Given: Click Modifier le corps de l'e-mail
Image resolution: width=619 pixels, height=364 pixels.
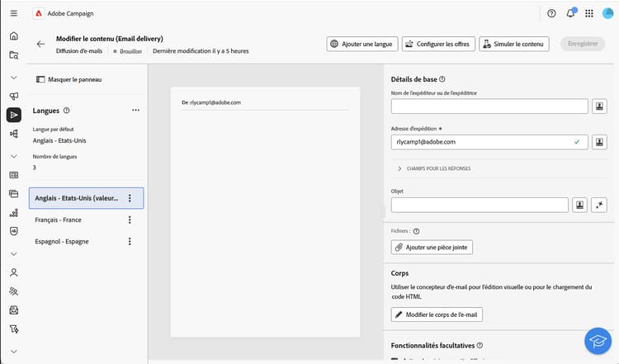Looking at the screenshot, I should pos(437,314).
